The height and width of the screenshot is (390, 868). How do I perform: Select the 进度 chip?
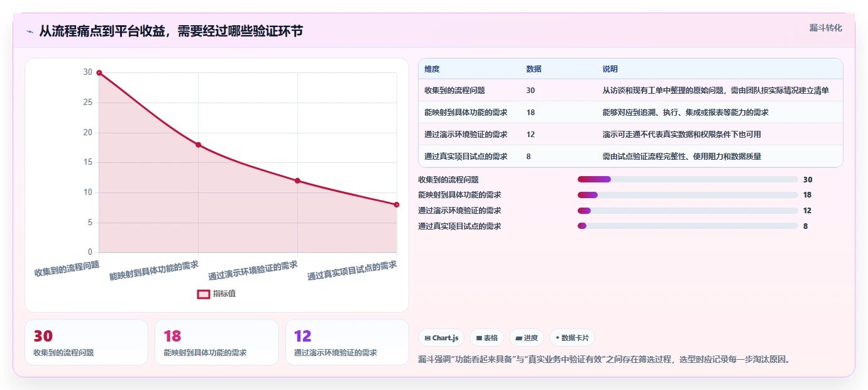pyautogui.click(x=527, y=338)
